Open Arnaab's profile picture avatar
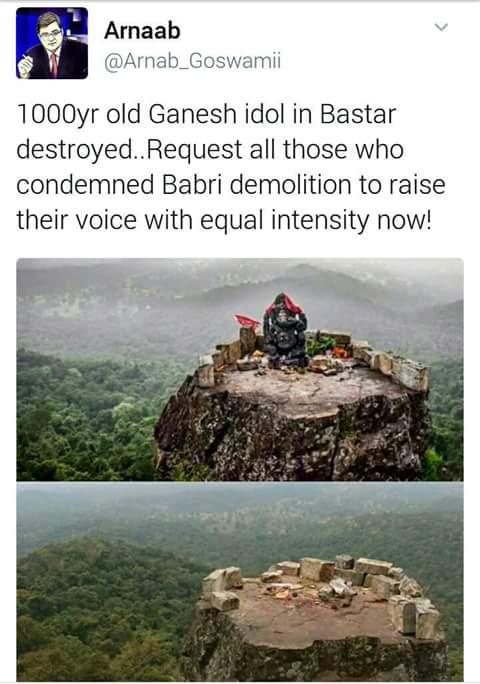The height and width of the screenshot is (684, 480). [52, 43]
